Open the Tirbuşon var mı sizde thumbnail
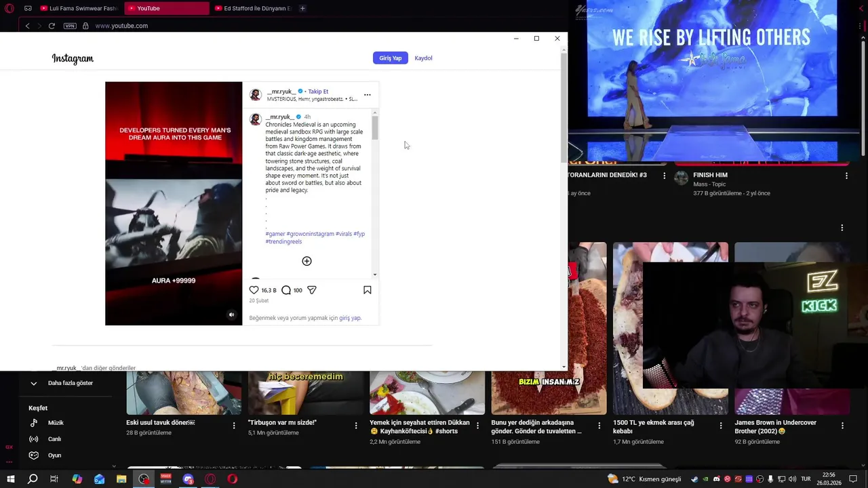868x488 pixels. point(305,392)
